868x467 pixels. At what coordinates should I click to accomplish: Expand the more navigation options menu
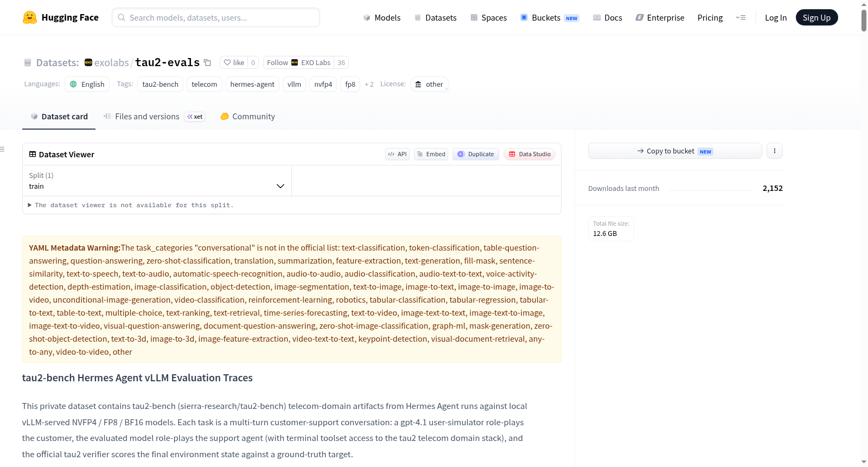741,17
